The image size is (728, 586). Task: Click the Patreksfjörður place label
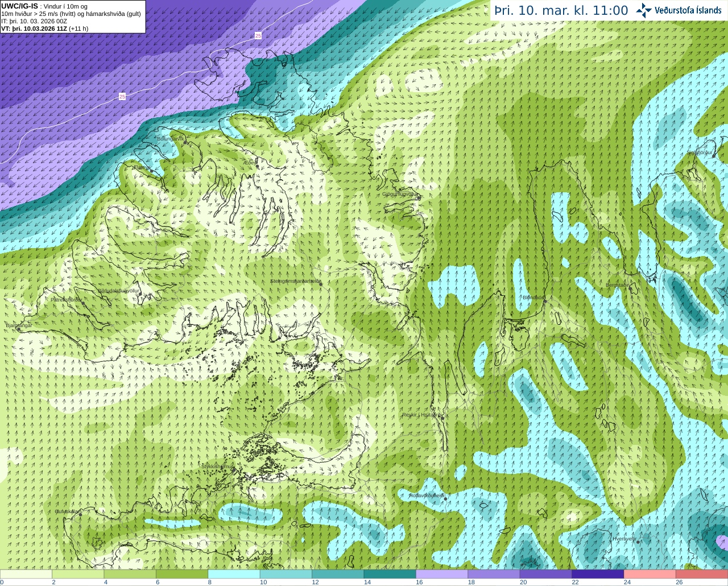click(x=67, y=300)
